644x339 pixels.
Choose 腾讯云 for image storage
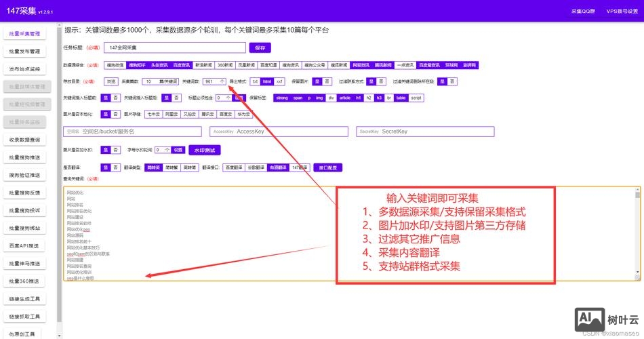click(x=207, y=114)
